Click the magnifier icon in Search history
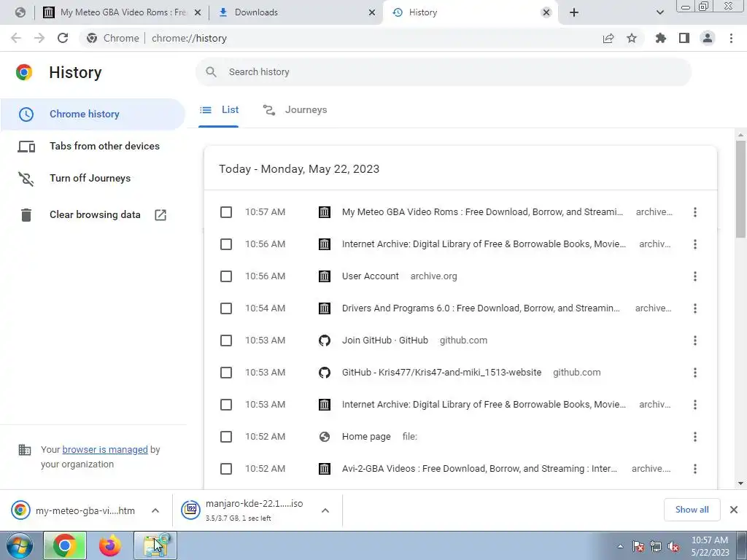Viewport: 747px width, 560px height. tap(211, 72)
